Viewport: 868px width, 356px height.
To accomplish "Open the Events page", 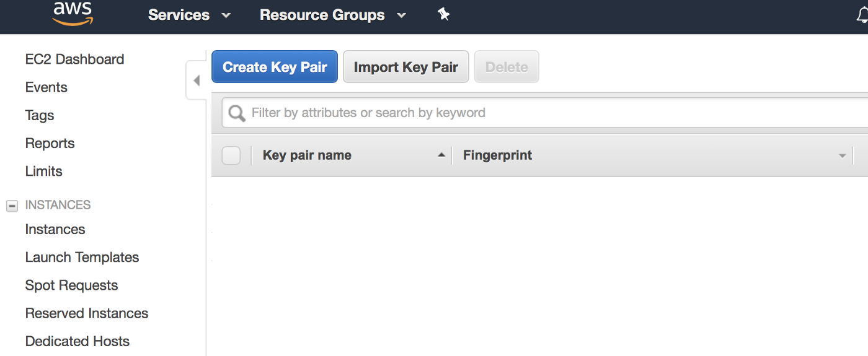I will tap(46, 87).
